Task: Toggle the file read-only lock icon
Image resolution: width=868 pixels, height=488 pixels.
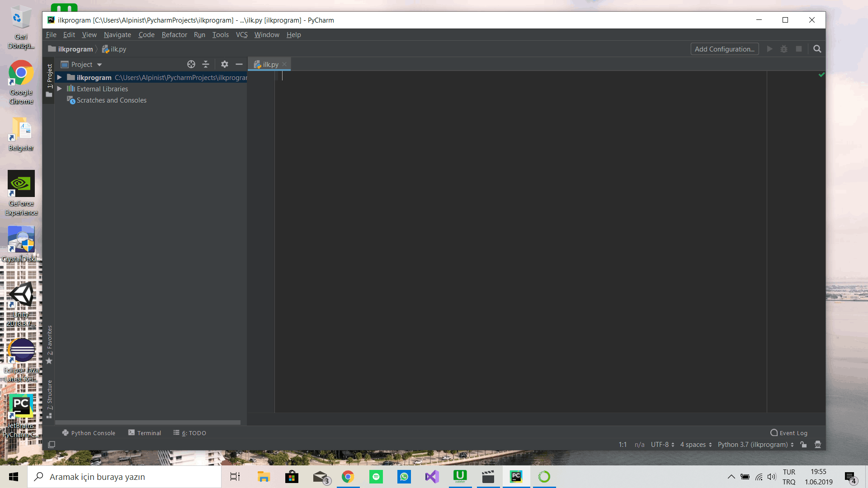Action: point(803,445)
